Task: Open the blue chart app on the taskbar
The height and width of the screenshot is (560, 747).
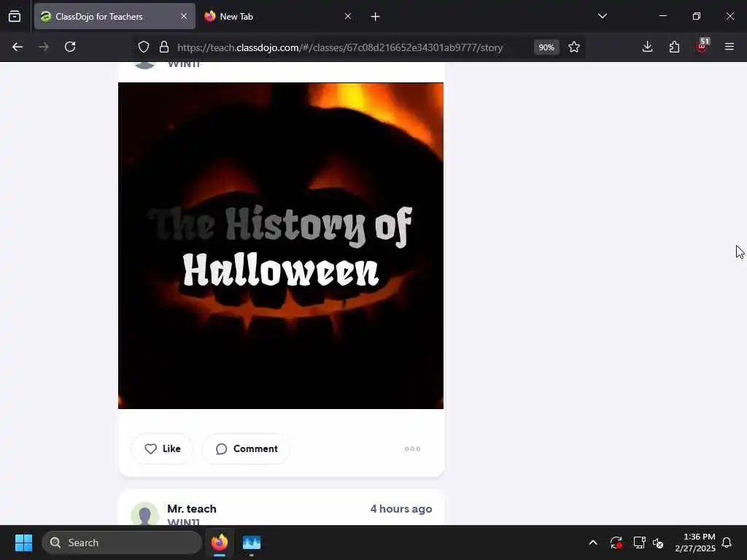Action: point(251,542)
